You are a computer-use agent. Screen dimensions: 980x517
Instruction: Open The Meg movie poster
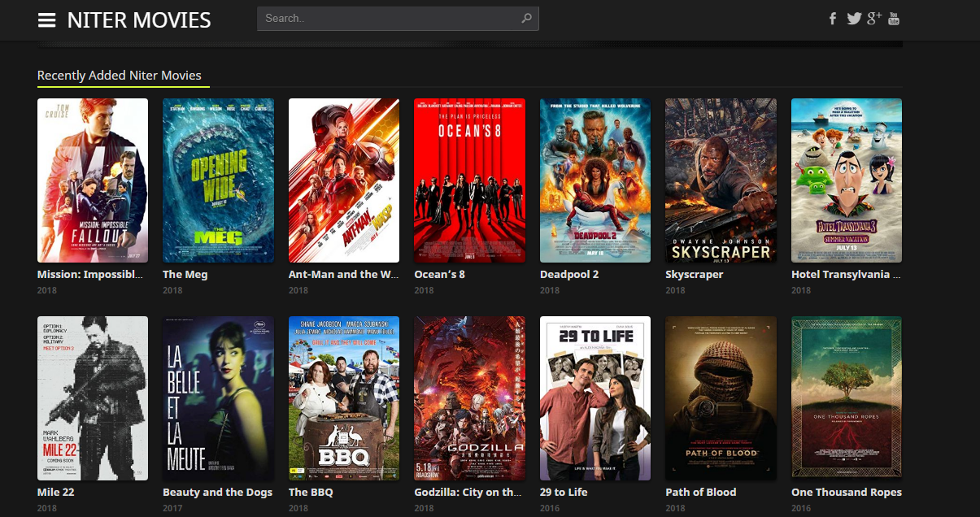pyautogui.click(x=218, y=180)
